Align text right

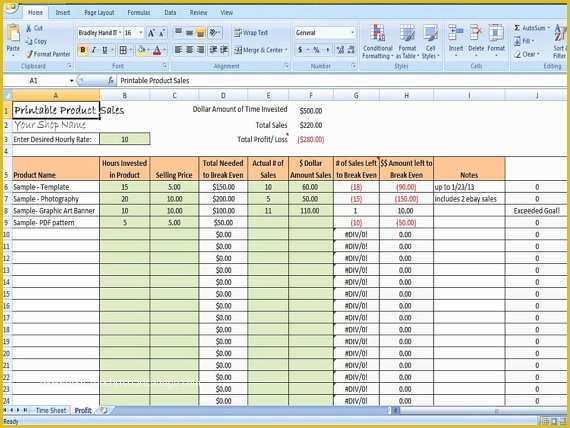pos(200,50)
